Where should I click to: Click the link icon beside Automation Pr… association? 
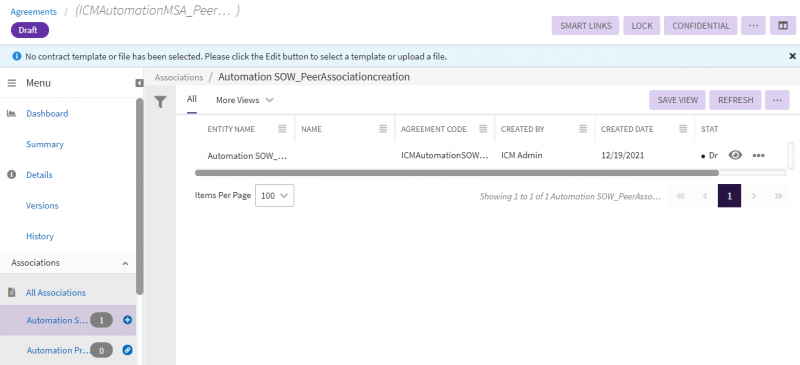pos(128,350)
